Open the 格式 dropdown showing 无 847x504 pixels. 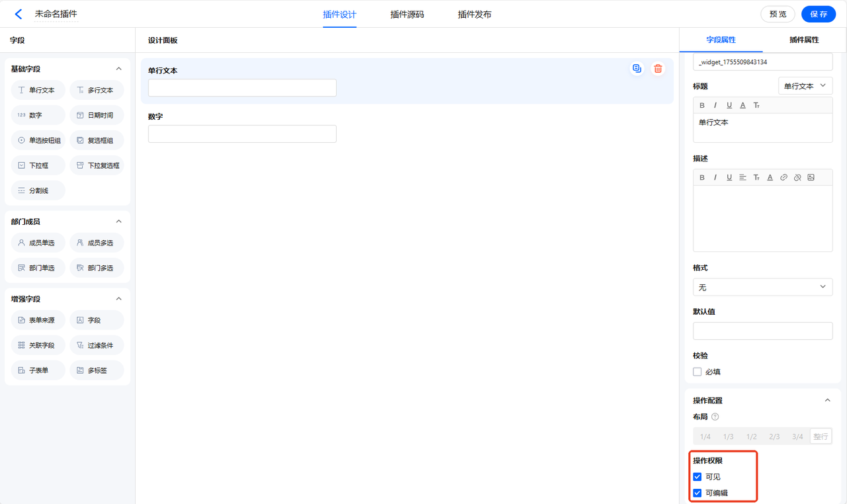[762, 287]
